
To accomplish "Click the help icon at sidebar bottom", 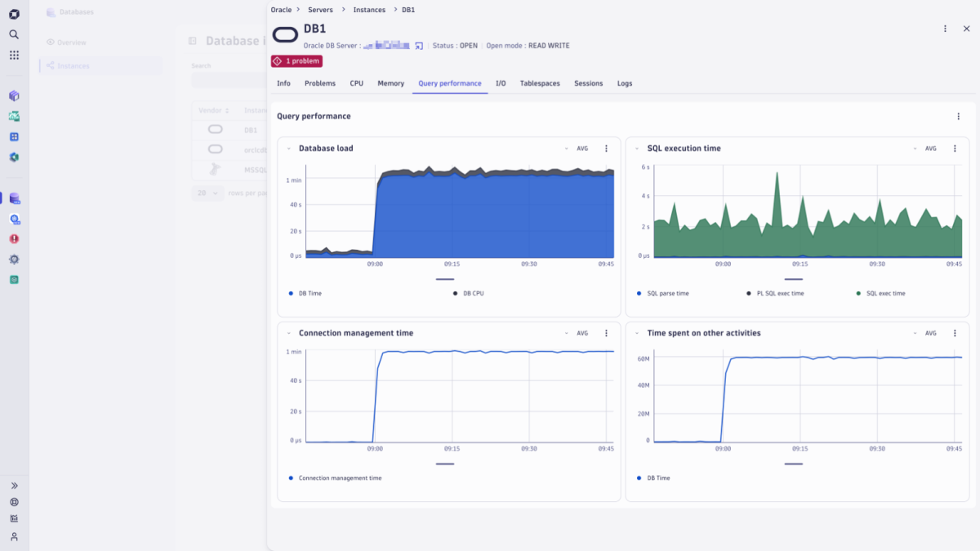I will pos(13,501).
